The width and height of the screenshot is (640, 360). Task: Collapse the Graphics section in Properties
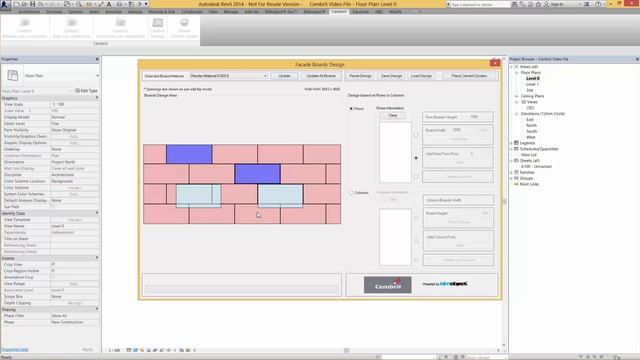pos(97,98)
